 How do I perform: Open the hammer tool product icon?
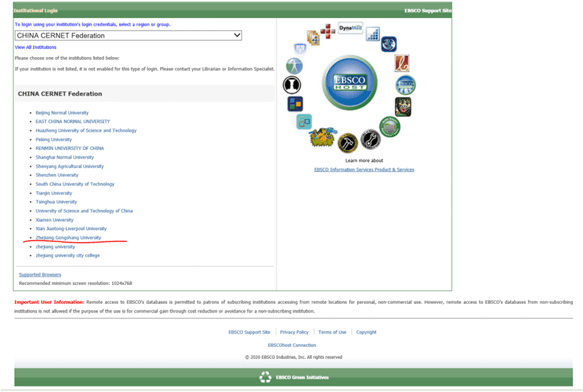click(x=347, y=143)
